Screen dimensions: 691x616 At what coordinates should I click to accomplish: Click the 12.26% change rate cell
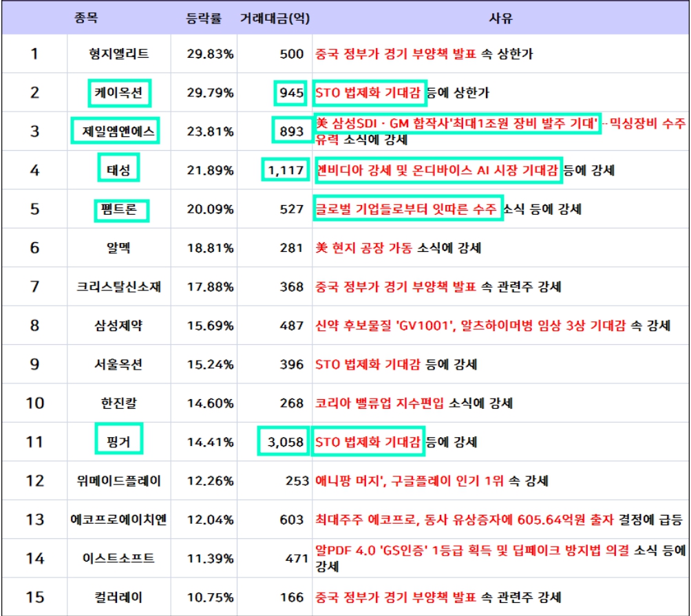tap(210, 480)
